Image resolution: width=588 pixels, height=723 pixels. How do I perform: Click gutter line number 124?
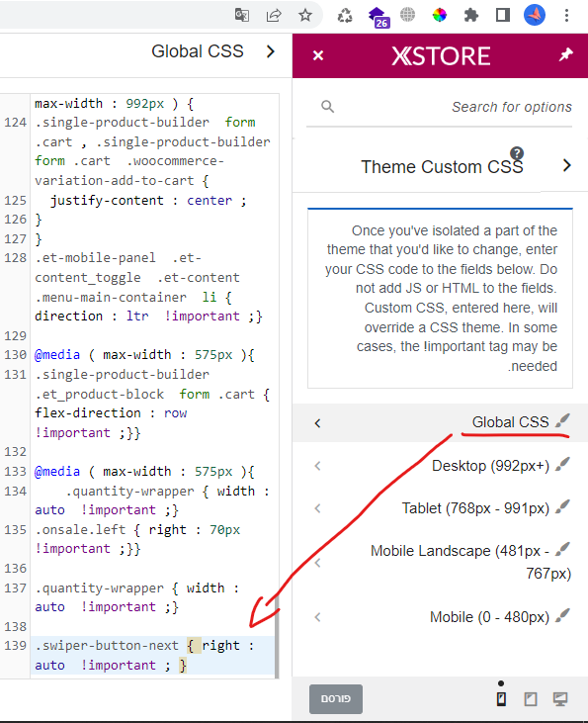pos(15,123)
